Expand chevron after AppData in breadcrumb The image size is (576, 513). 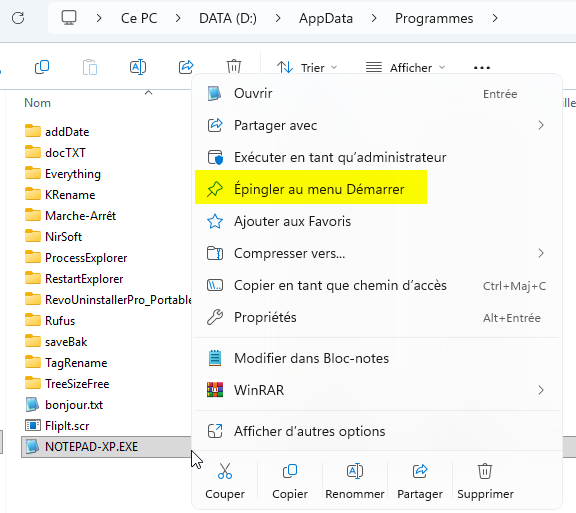[x=374, y=18]
